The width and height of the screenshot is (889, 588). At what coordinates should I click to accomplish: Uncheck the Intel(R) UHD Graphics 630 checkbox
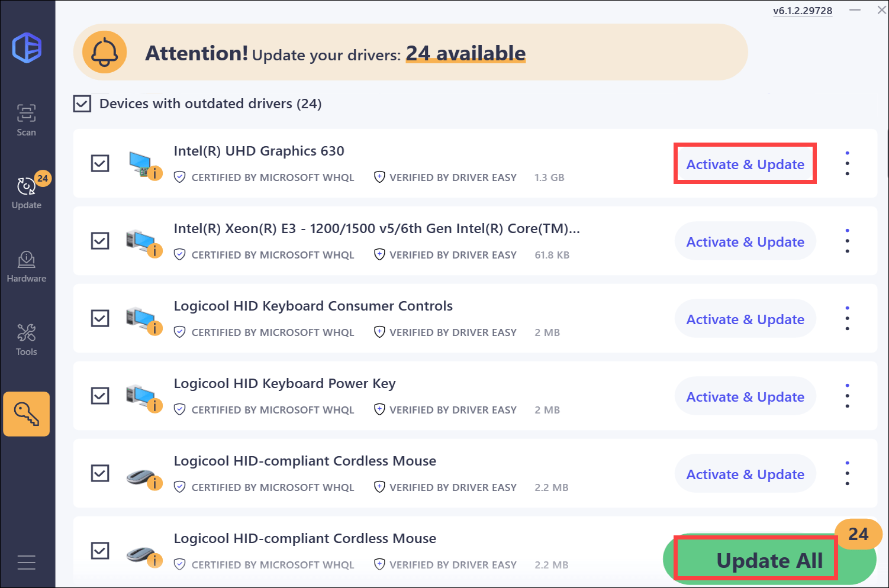click(100, 163)
